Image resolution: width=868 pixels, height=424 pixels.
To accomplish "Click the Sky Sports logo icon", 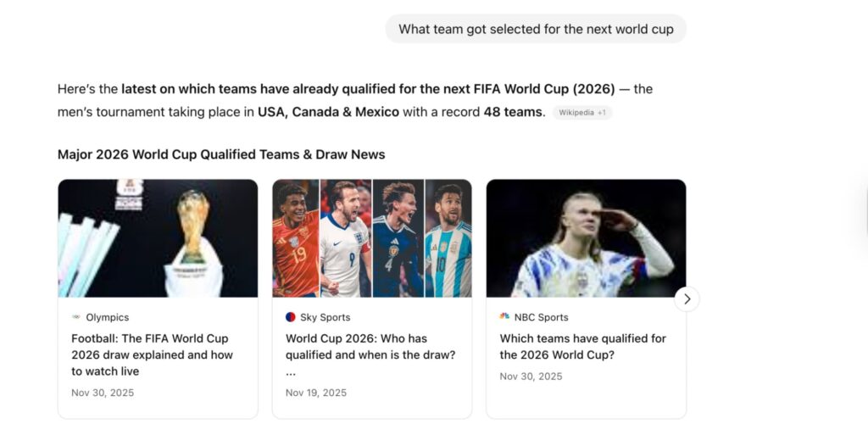I will point(291,317).
